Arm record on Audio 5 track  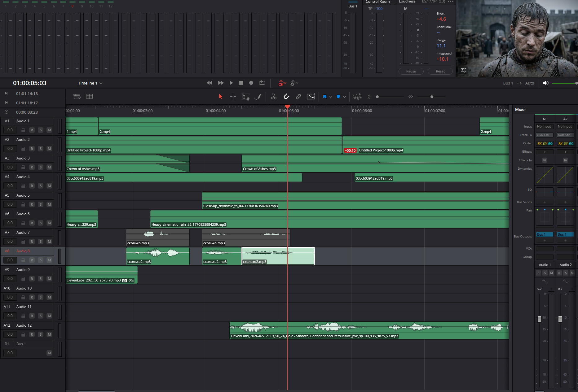(x=32, y=204)
